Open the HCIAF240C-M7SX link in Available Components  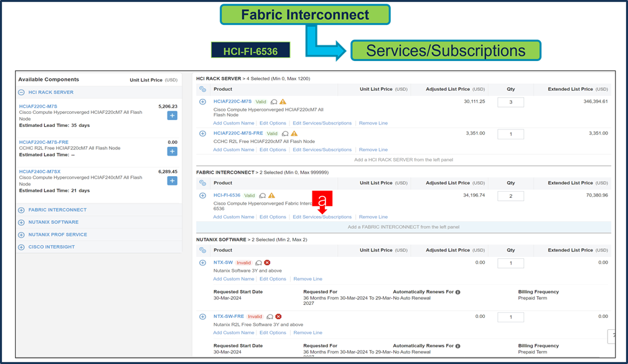pyautogui.click(x=40, y=171)
